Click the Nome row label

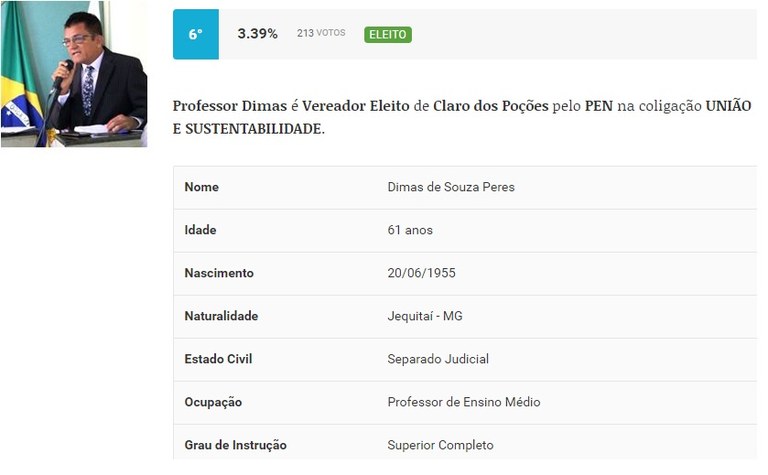[201, 187]
